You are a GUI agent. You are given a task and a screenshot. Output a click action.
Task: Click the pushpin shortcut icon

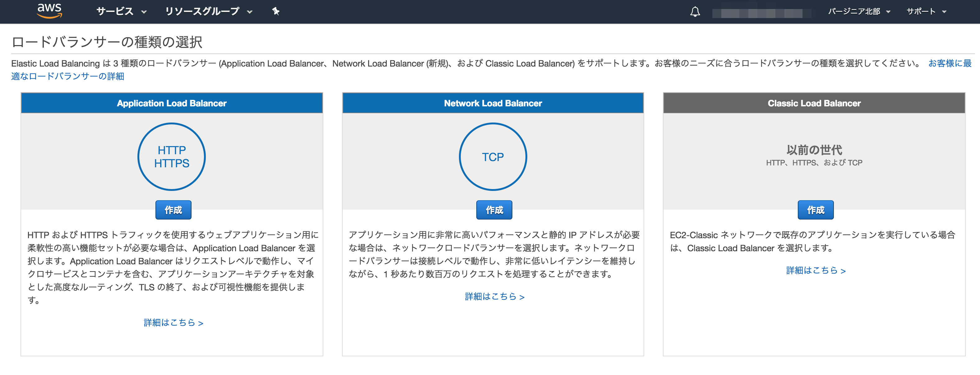[276, 12]
